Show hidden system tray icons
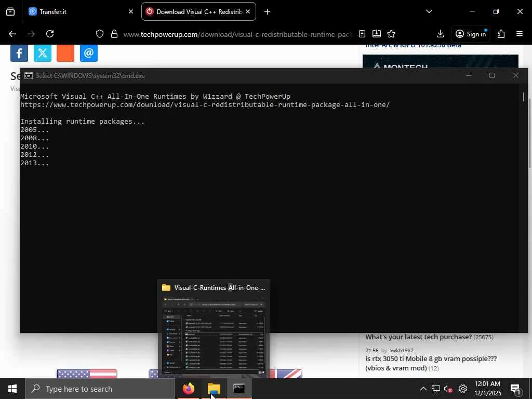This screenshot has height=399, width=532. pyautogui.click(x=423, y=389)
